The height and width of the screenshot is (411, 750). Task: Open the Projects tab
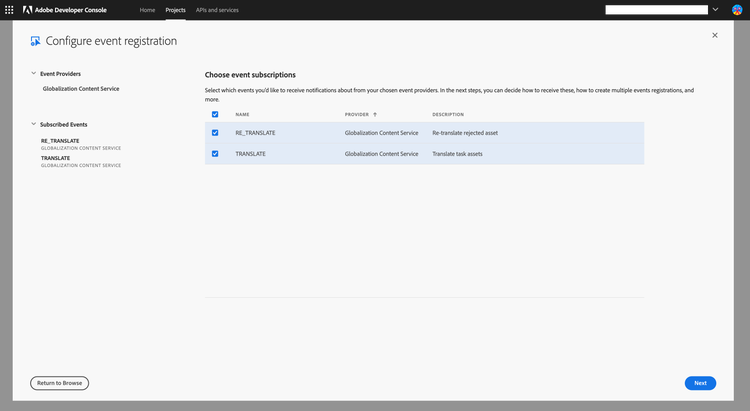pos(175,9)
